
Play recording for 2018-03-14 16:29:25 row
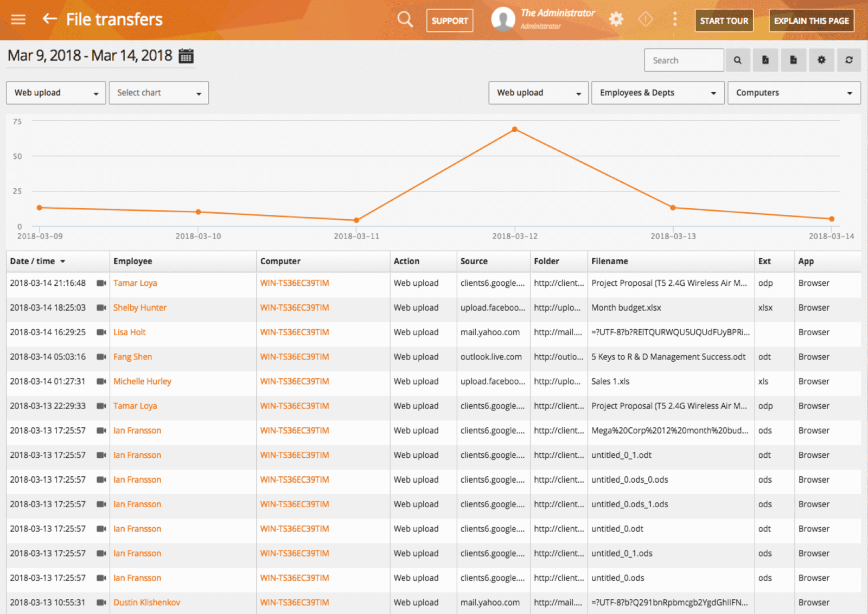coord(101,332)
